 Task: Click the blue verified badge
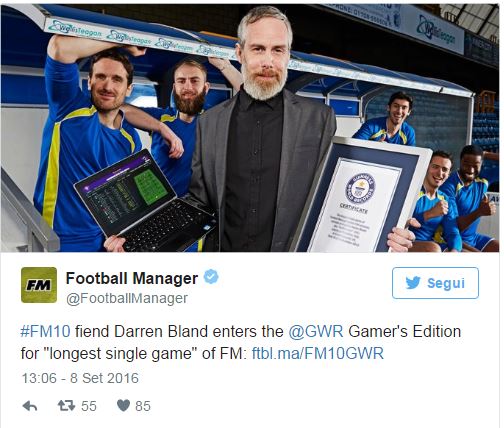click(x=211, y=277)
